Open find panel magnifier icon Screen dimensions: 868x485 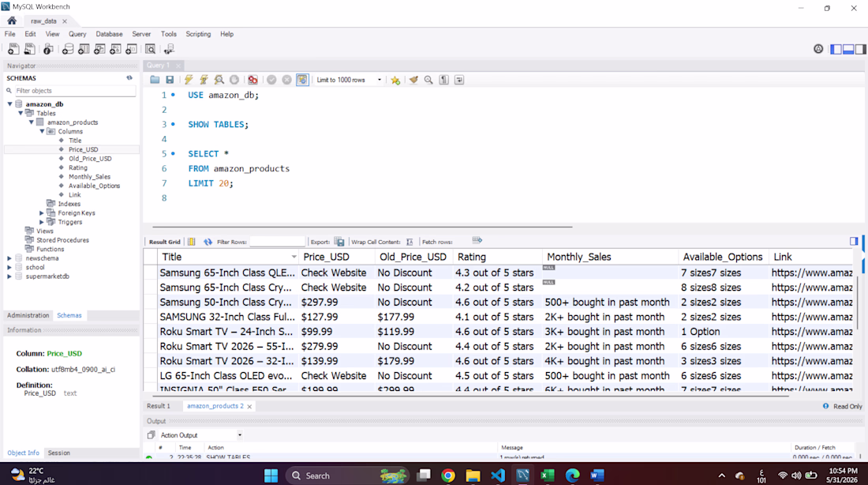coord(428,80)
